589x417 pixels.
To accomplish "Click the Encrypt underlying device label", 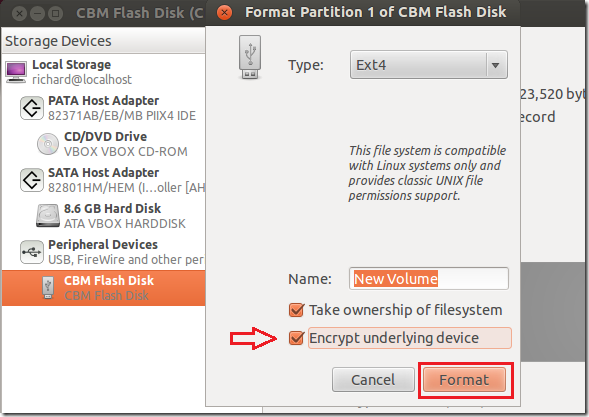I will tap(394, 338).
